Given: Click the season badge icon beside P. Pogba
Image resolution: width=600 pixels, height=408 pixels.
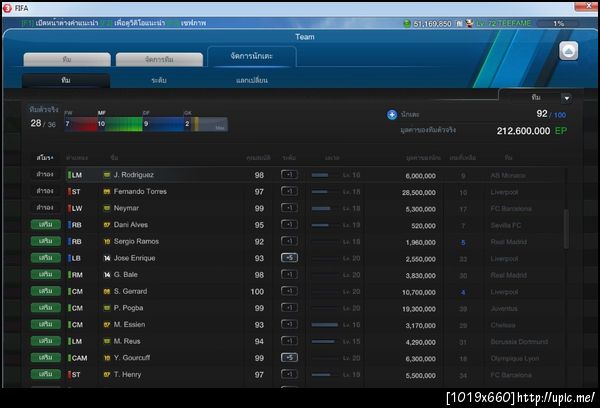Looking at the screenshot, I should click(107, 308).
